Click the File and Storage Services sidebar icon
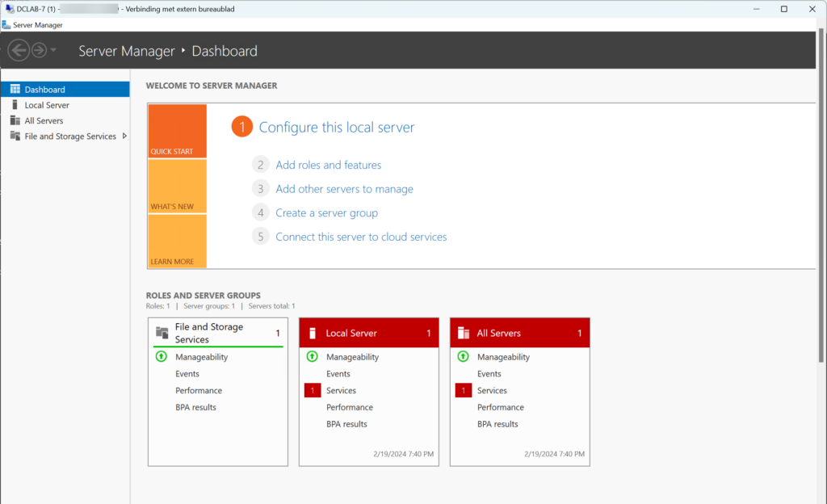The width and height of the screenshot is (827, 504). (15, 136)
